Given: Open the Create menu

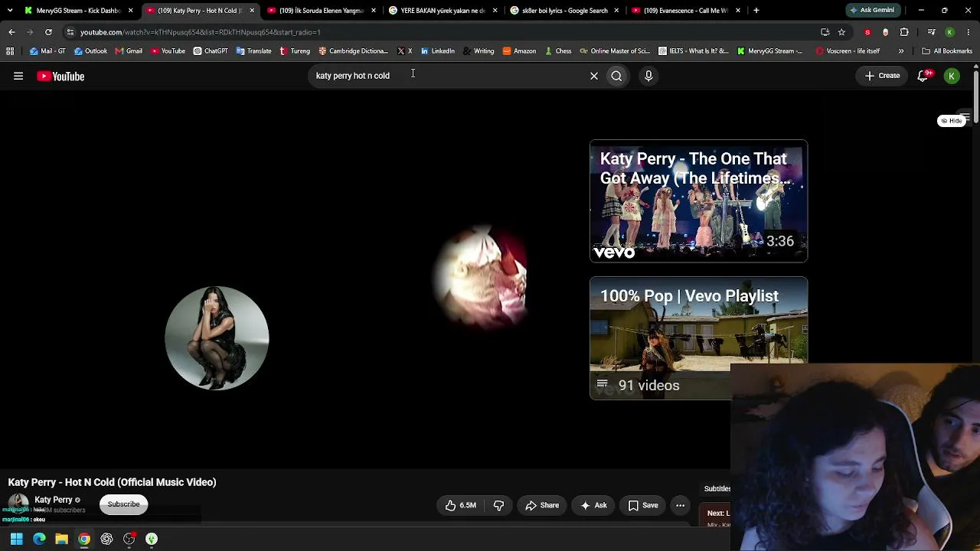Looking at the screenshot, I should [x=882, y=76].
